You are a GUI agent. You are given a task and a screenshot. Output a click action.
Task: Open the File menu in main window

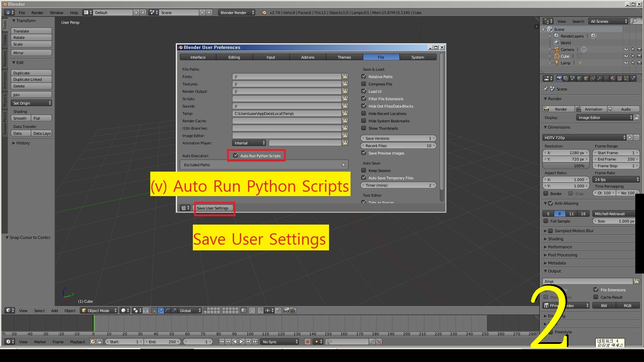pyautogui.click(x=22, y=12)
